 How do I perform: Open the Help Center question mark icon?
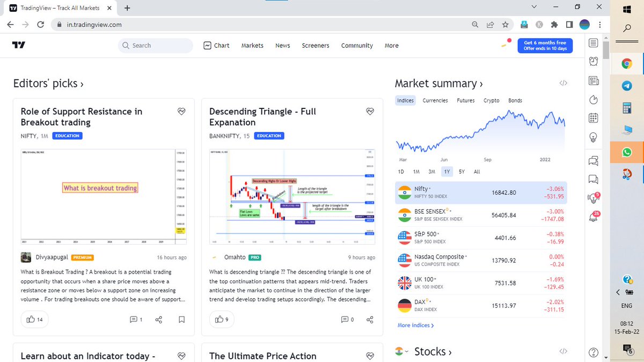point(593,352)
